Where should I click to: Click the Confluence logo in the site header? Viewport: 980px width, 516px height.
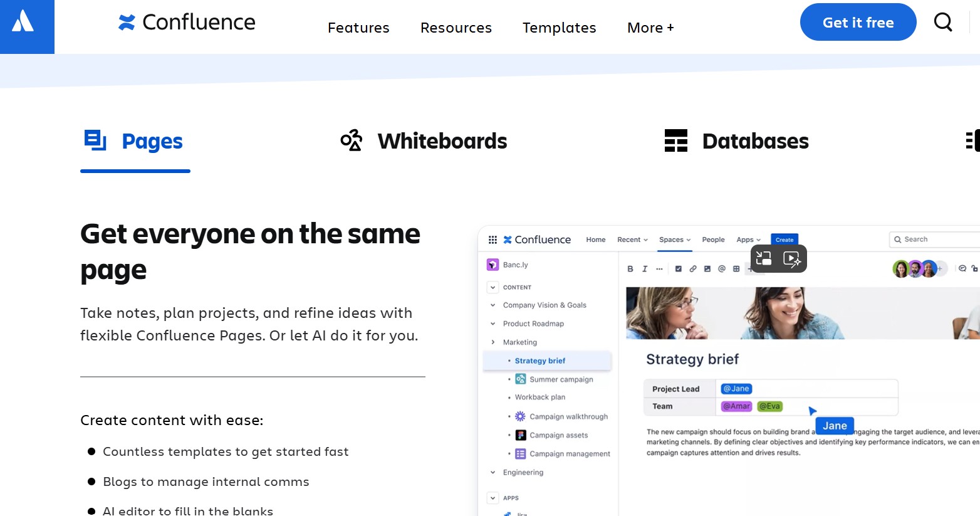click(187, 23)
